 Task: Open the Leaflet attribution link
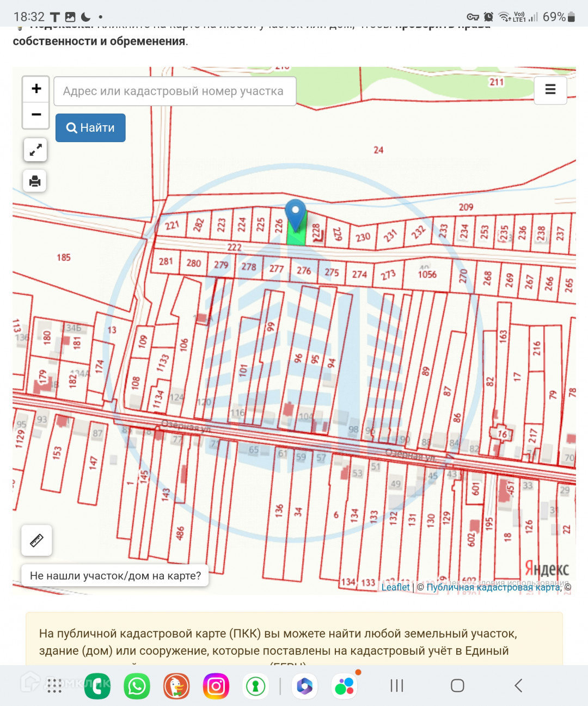pyautogui.click(x=395, y=587)
